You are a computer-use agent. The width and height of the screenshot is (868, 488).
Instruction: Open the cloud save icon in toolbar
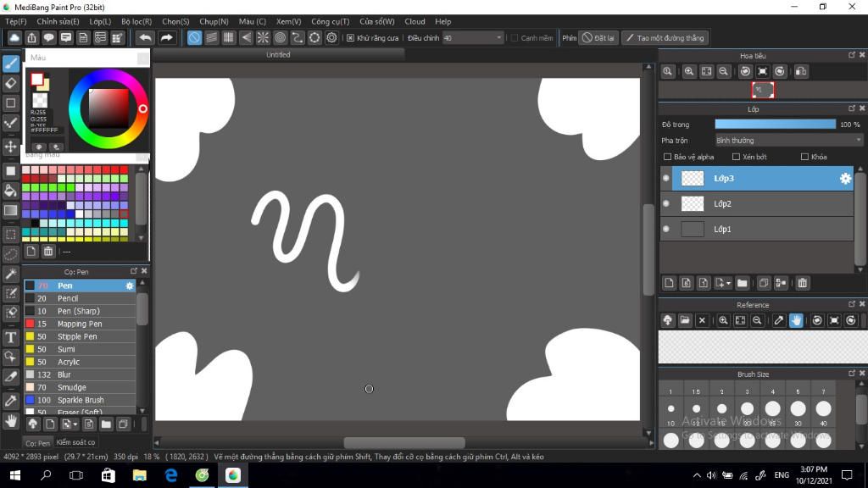(14, 37)
